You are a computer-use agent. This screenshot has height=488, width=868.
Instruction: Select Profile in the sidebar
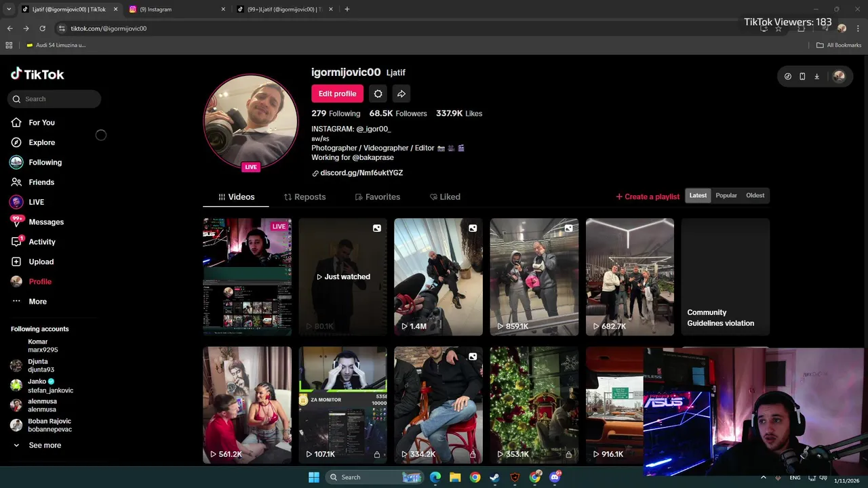pos(31,281)
